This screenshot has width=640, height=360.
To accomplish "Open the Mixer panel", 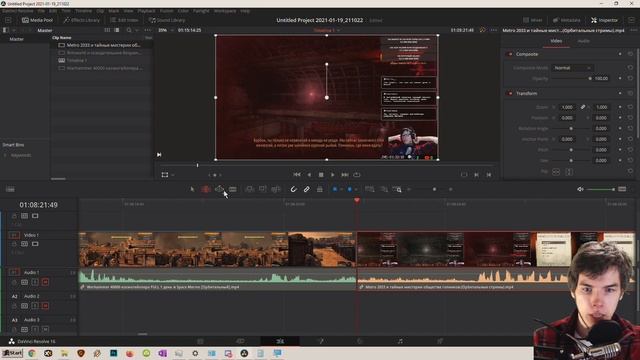I will pyautogui.click(x=533, y=20).
